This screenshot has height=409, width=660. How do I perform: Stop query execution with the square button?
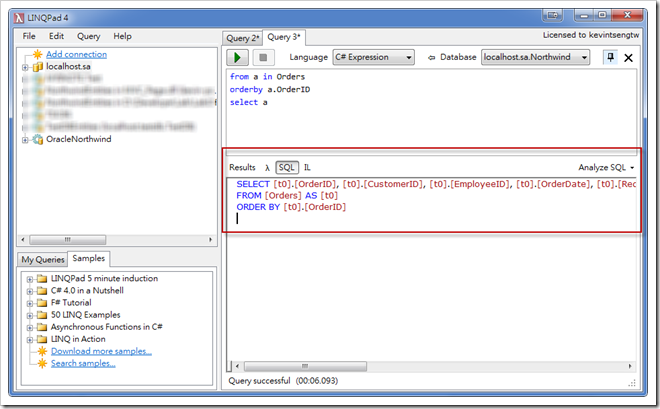tap(263, 57)
